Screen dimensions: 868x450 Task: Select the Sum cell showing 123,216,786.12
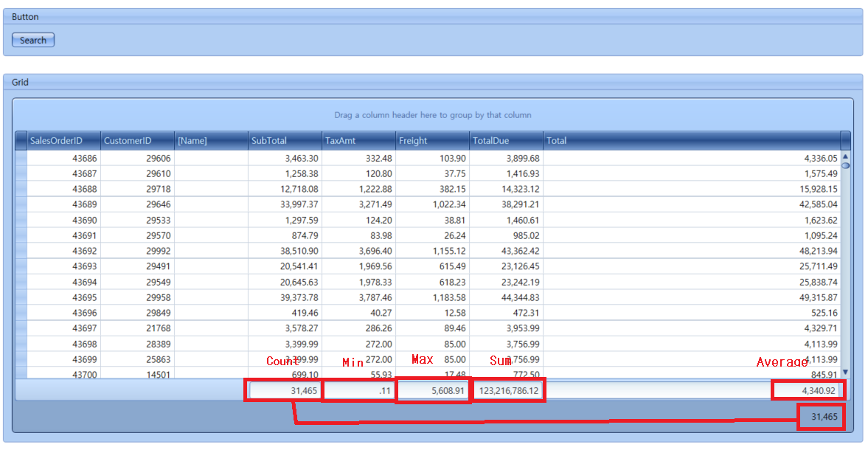[x=507, y=390]
